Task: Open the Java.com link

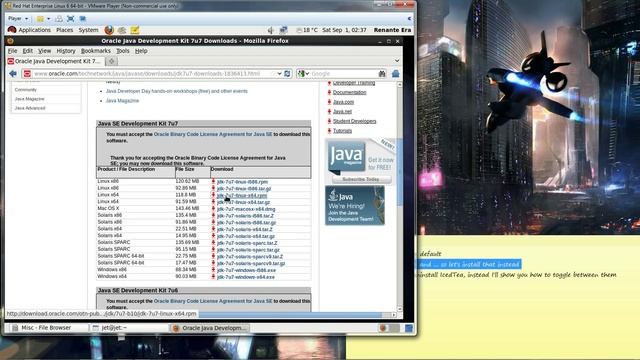Action: (x=343, y=102)
